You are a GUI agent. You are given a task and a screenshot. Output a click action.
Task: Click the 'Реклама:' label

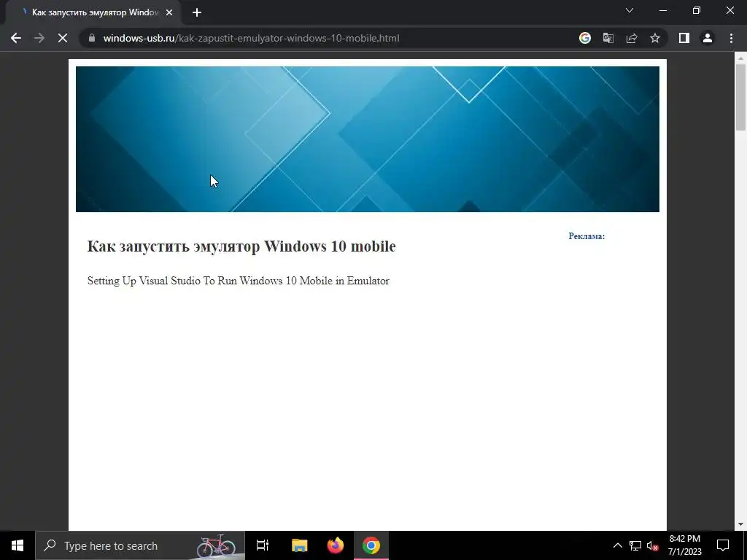pyautogui.click(x=587, y=236)
